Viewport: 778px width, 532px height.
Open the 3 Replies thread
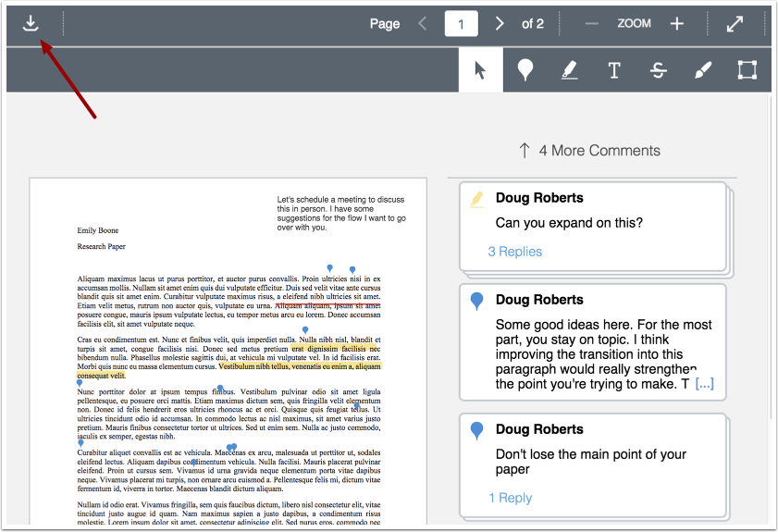pyautogui.click(x=515, y=252)
